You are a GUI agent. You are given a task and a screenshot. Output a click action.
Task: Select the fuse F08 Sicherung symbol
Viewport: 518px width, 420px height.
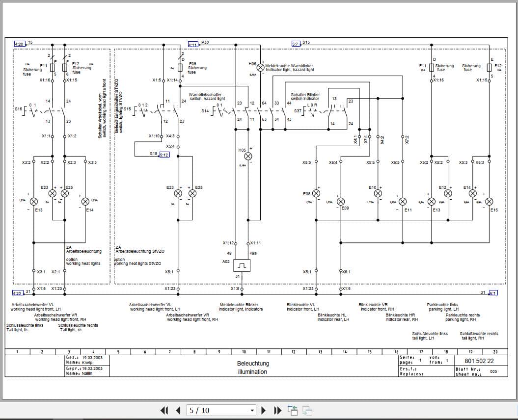tap(180, 68)
